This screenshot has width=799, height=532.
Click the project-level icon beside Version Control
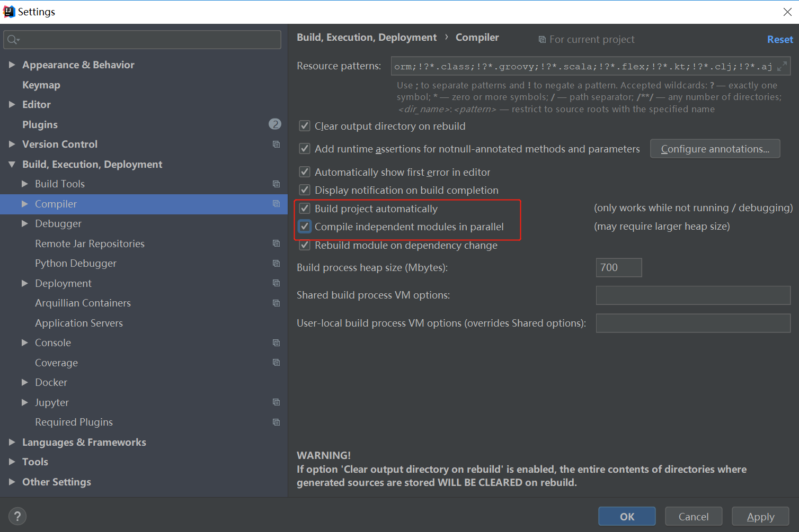(276, 144)
